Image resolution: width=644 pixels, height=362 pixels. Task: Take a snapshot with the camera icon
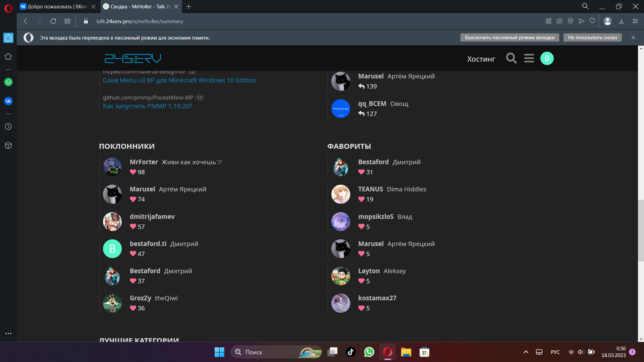tap(559, 21)
